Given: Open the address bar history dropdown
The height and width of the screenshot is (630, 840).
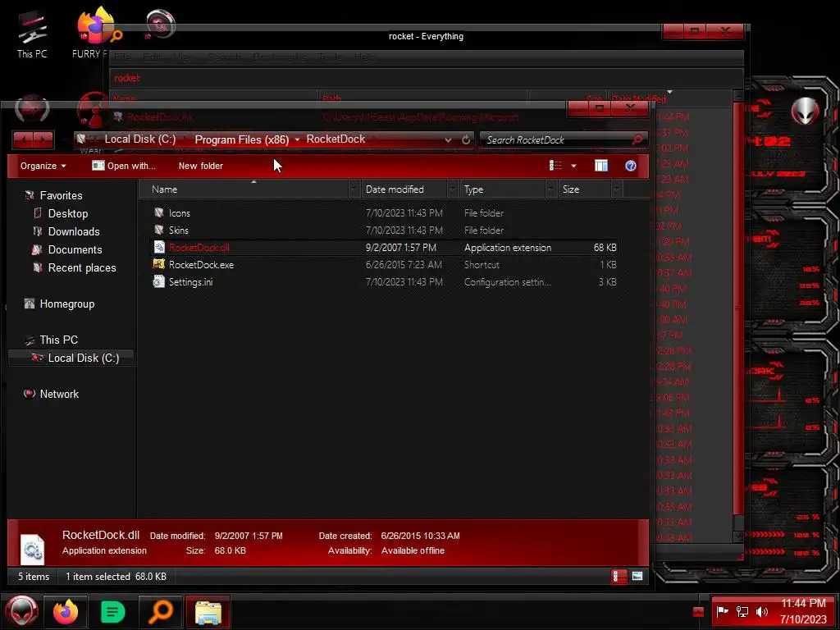Looking at the screenshot, I should click(448, 139).
